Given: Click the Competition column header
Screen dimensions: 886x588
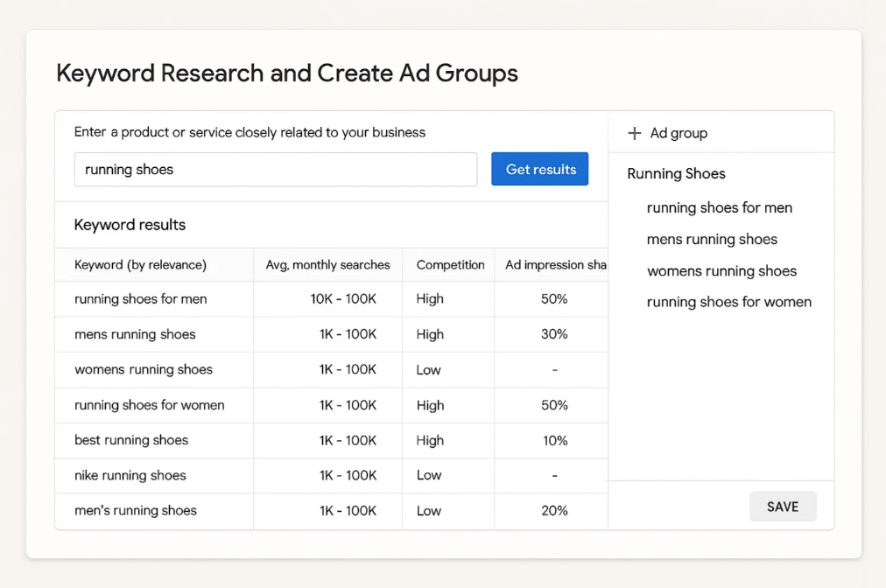Looking at the screenshot, I should (x=450, y=265).
